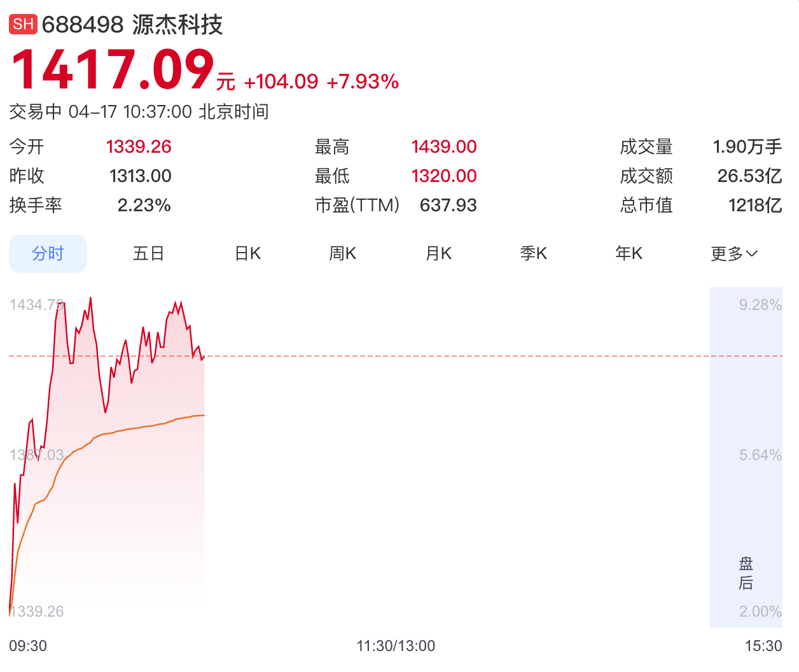Click the 总市值 market cap figure
The height and width of the screenshot is (672, 799).
[756, 205]
